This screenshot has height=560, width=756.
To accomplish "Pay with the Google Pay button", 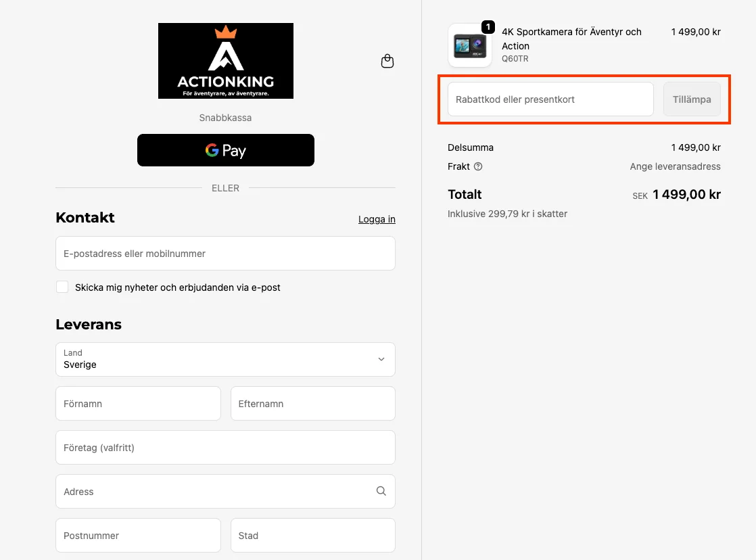I will [226, 150].
